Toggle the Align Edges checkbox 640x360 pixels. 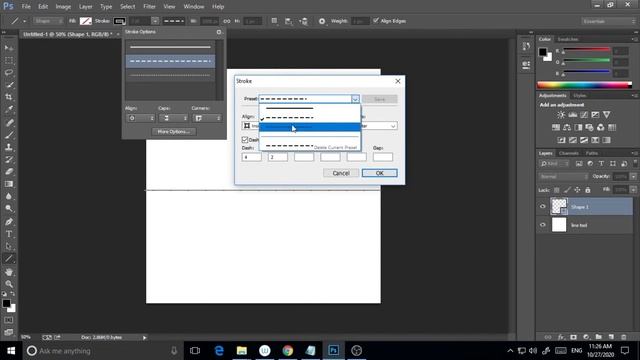[x=376, y=20]
